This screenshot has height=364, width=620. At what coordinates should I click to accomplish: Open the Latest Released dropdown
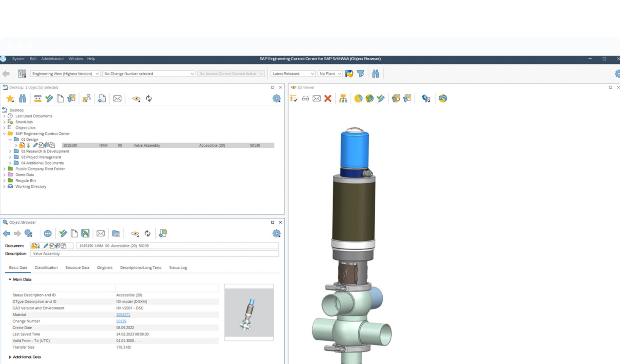(x=293, y=74)
